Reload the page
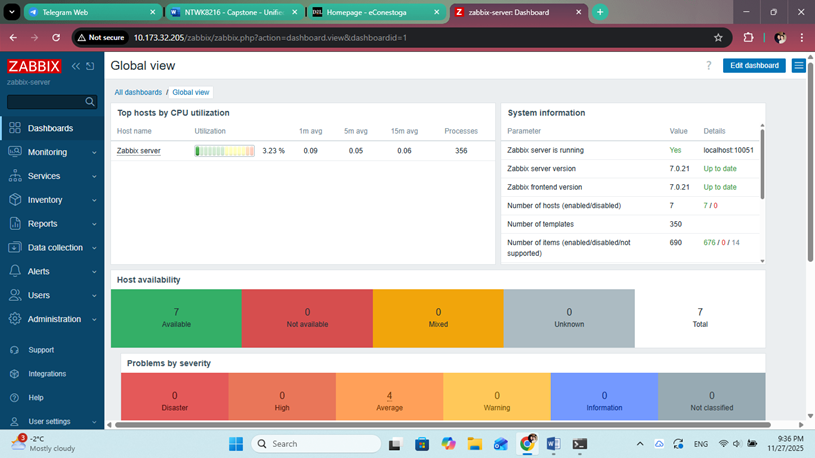Viewport: 815px width, 458px height. tap(56, 37)
